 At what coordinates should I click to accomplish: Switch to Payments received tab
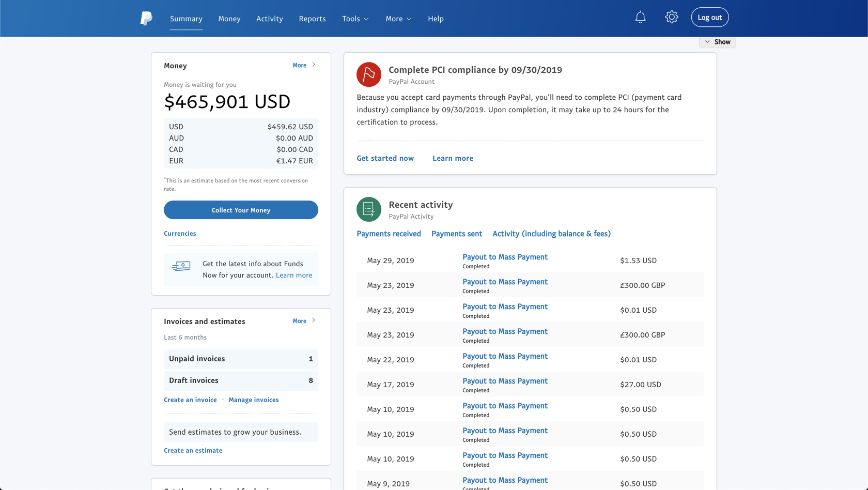tap(389, 234)
